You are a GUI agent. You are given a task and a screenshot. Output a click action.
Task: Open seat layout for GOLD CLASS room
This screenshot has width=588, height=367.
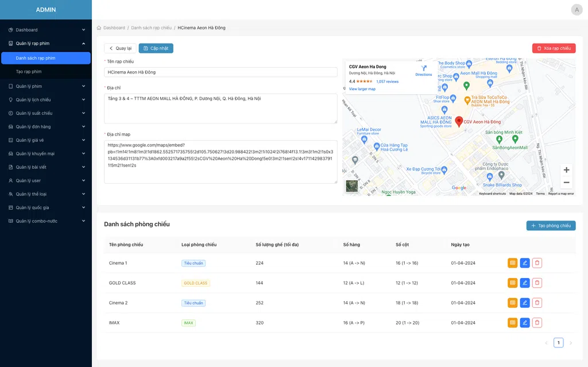[x=512, y=283]
